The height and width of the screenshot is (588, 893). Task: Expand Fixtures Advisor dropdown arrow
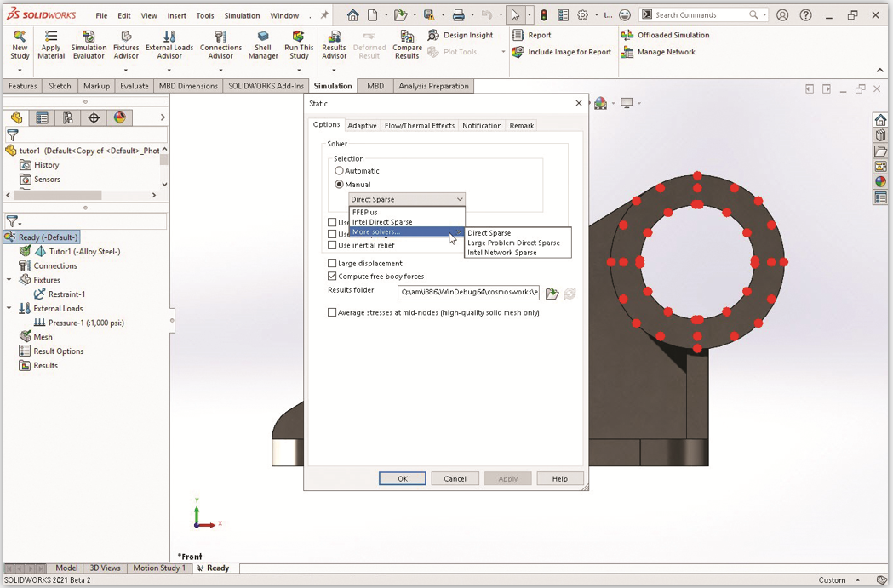pyautogui.click(x=126, y=70)
